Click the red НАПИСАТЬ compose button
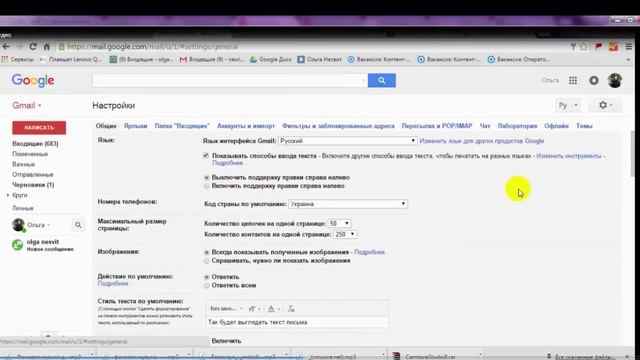Image resolution: width=640 pixels, height=360 pixels. (39, 128)
